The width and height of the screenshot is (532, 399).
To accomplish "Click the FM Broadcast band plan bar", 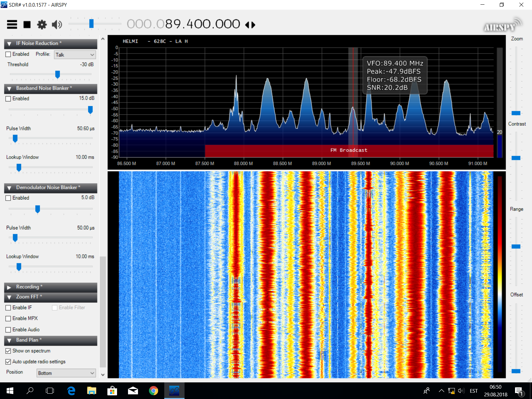I will 349,150.
